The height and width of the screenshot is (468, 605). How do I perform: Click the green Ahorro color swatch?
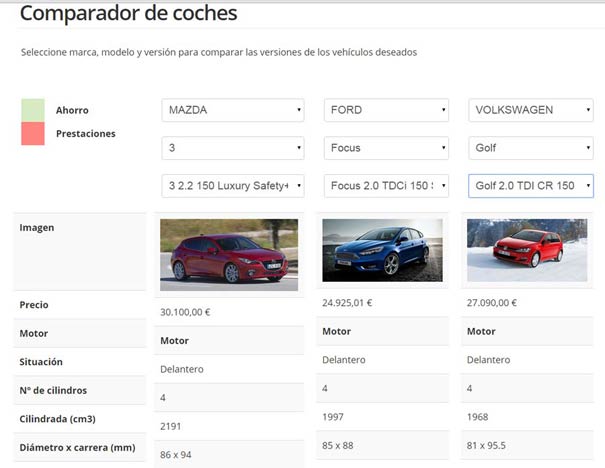[x=33, y=110]
